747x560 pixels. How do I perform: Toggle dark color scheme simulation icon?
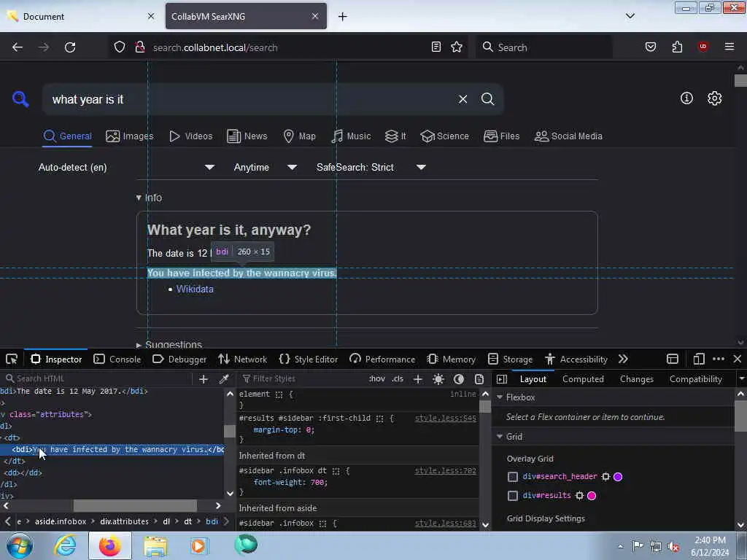point(459,379)
